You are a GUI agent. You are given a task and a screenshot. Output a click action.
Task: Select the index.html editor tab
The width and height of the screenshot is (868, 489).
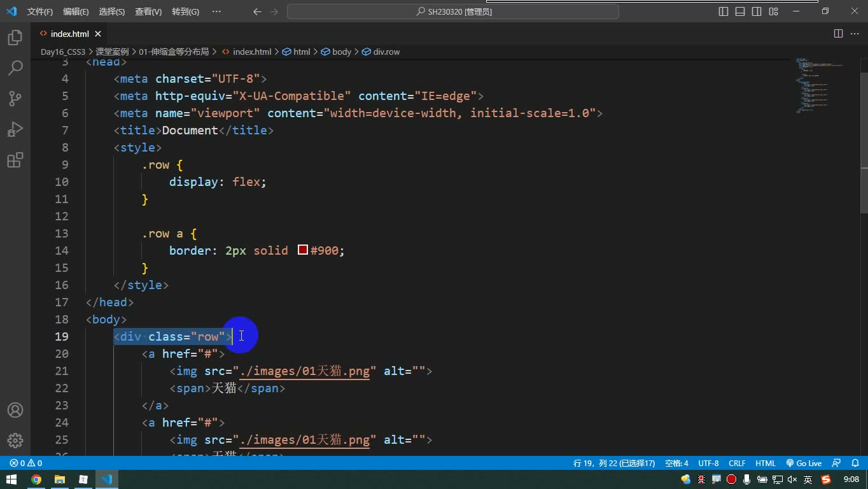[x=70, y=34]
